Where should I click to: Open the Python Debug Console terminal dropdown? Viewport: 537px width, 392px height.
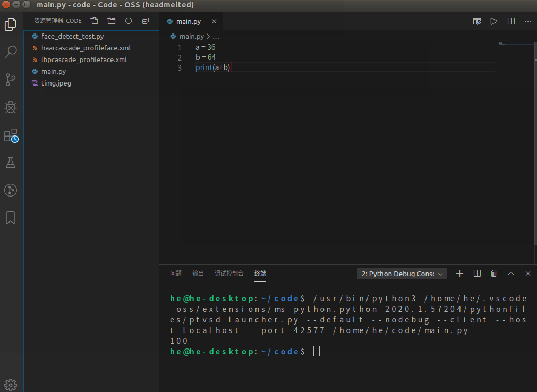(x=402, y=274)
